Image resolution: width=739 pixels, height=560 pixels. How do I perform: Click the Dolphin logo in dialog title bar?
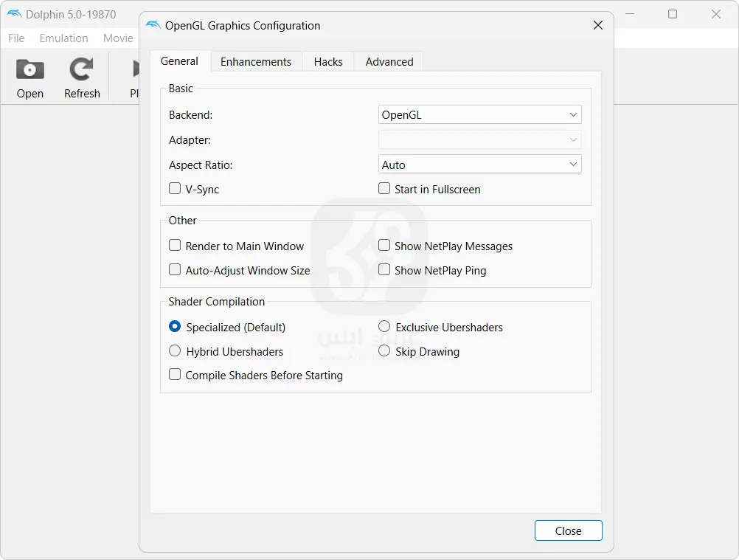coord(153,26)
